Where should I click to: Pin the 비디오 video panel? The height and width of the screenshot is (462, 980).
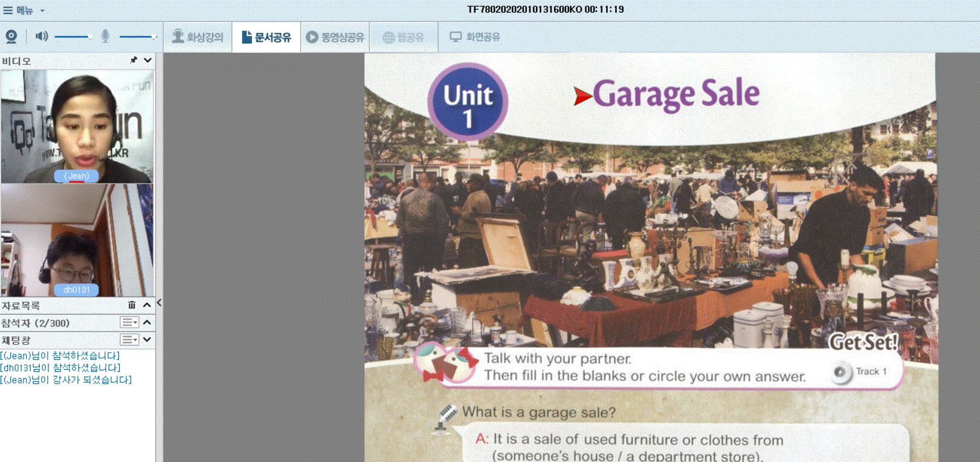coord(134,60)
